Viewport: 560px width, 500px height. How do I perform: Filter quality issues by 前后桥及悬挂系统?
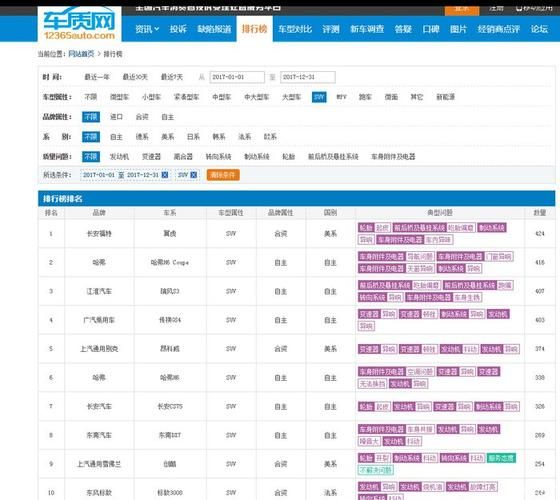coord(333,156)
